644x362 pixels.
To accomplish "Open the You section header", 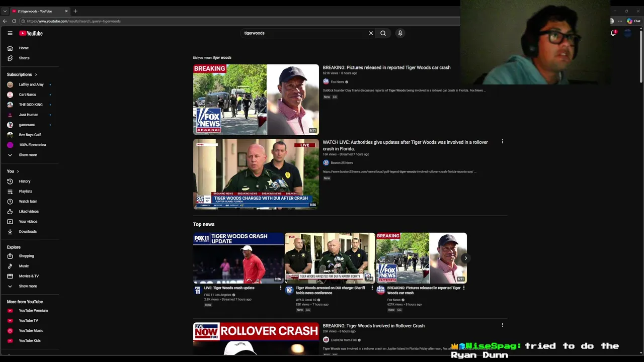I will [13, 171].
